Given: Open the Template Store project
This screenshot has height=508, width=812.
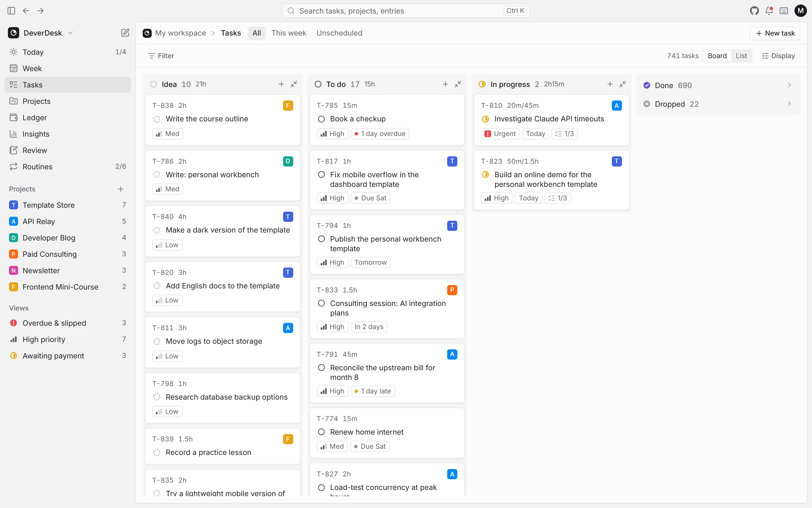Looking at the screenshot, I should click(x=67, y=205).
